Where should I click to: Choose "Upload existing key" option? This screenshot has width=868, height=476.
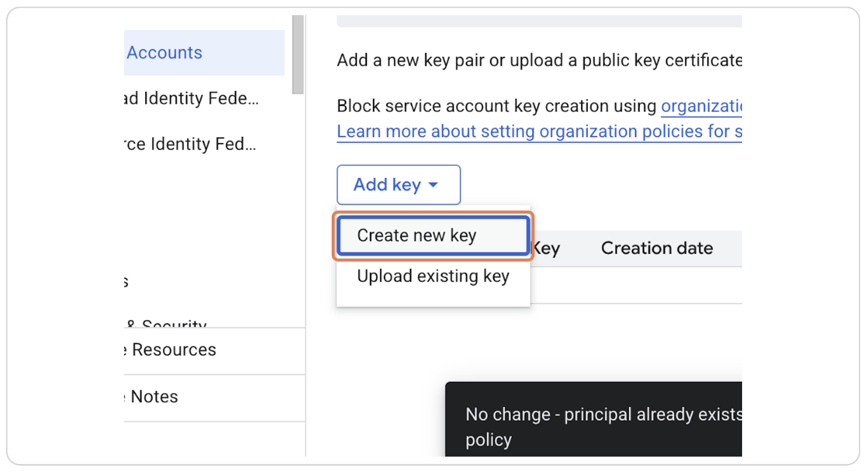click(433, 276)
